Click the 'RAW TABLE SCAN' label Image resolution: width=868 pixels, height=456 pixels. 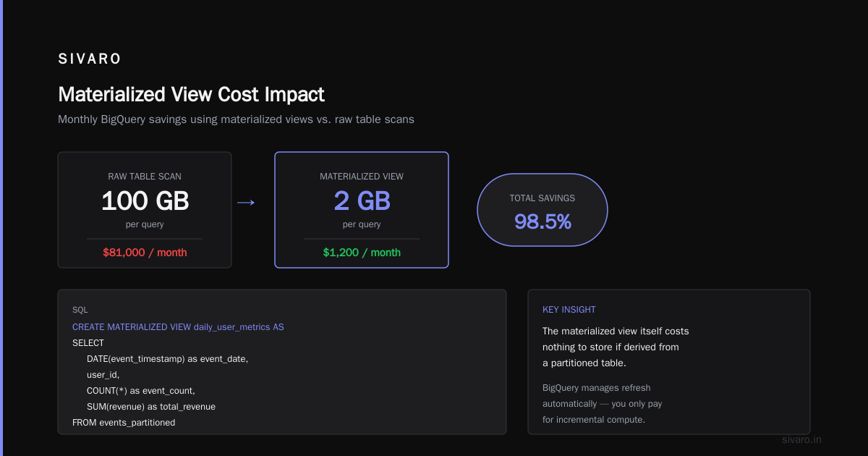(x=145, y=177)
